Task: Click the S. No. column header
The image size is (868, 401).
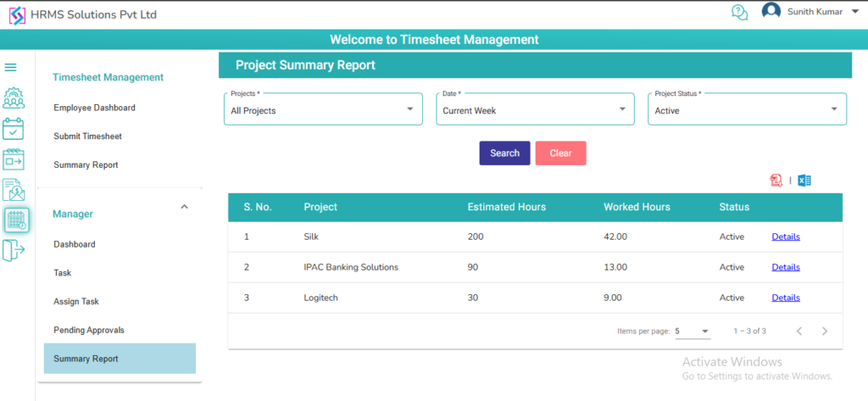Action: [x=258, y=207]
